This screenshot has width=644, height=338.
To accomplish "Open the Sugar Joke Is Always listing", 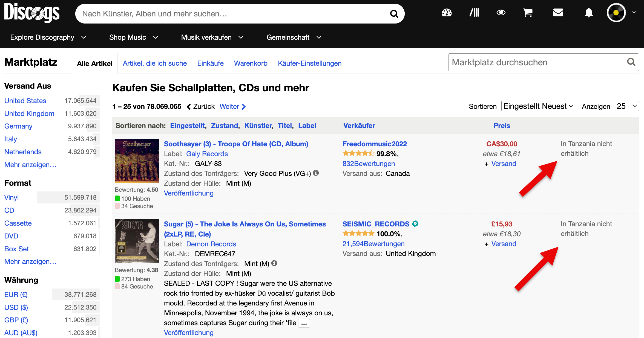I will coord(245,229).
